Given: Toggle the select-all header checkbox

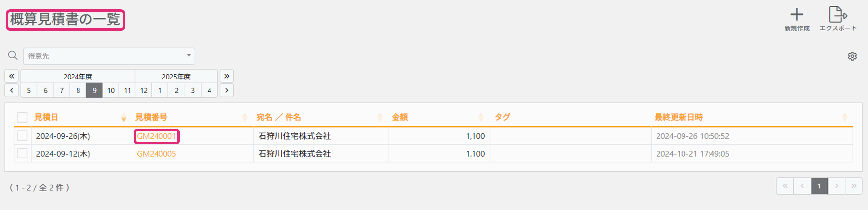Looking at the screenshot, I should 23,117.
